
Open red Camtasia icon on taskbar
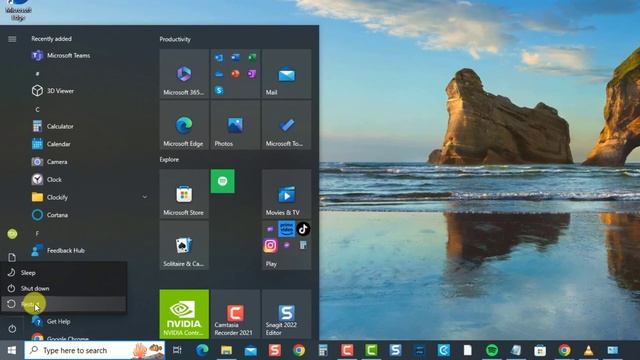pos(347,350)
